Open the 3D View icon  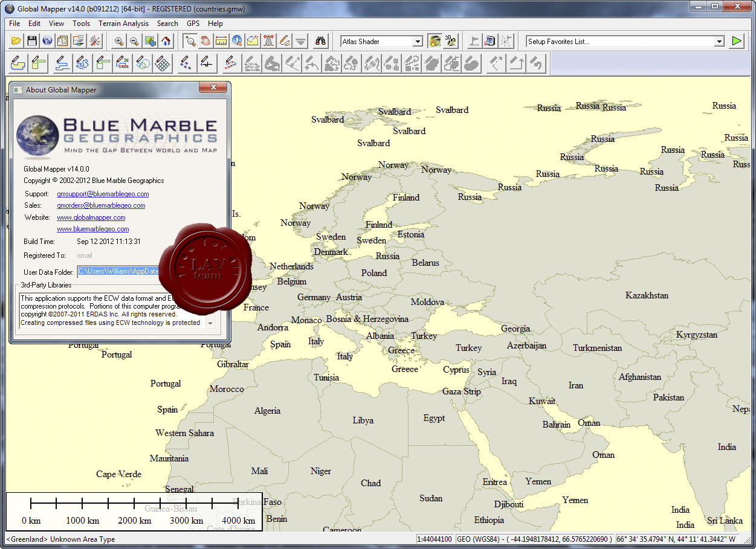pyautogui.click(x=451, y=41)
